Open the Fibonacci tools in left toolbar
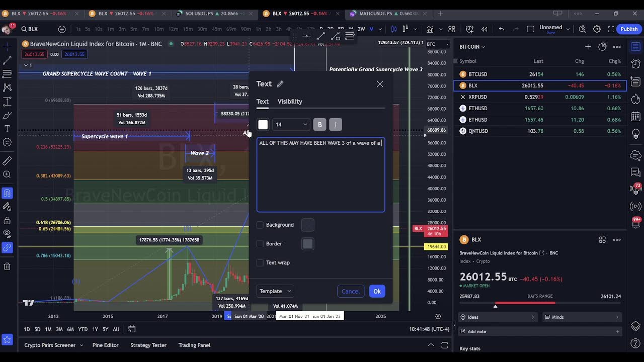The image size is (644, 362). point(7,74)
